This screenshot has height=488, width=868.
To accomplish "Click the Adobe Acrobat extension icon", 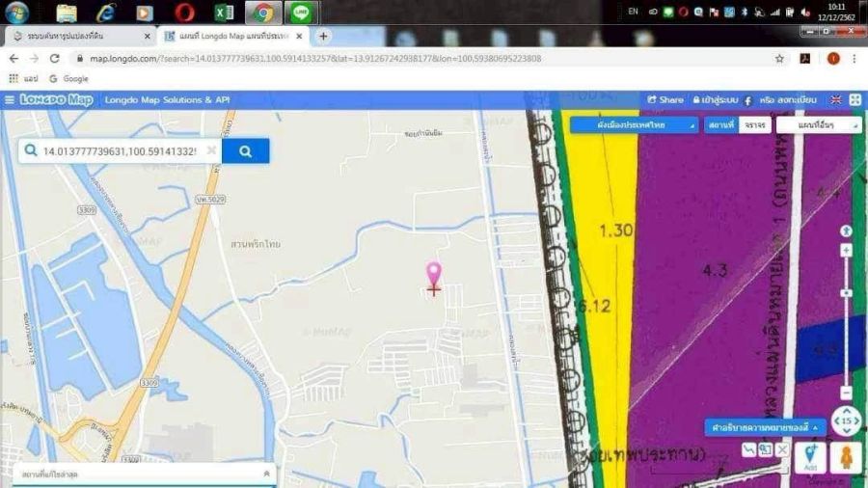I will coord(805,59).
